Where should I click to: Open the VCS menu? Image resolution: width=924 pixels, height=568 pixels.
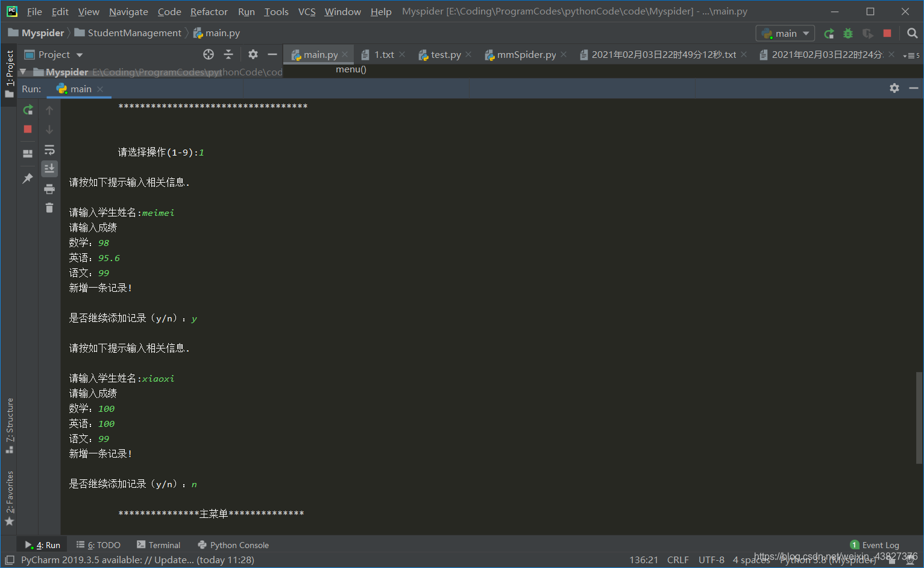(307, 11)
